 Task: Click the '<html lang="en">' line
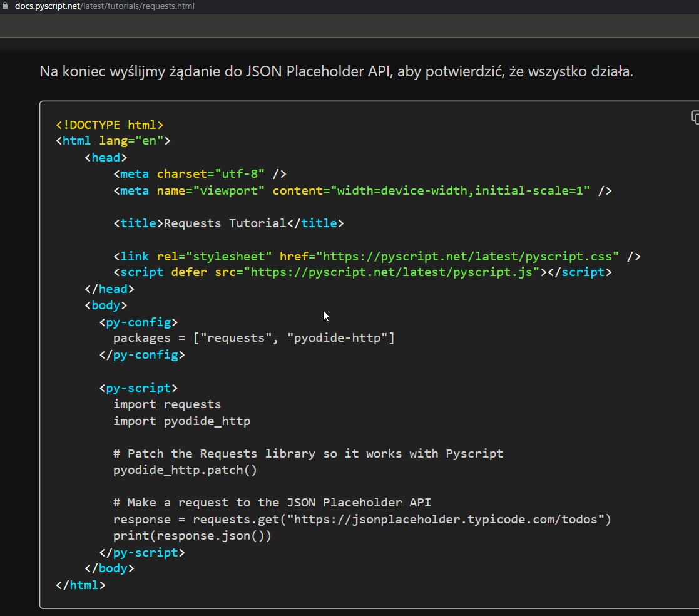(x=113, y=141)
